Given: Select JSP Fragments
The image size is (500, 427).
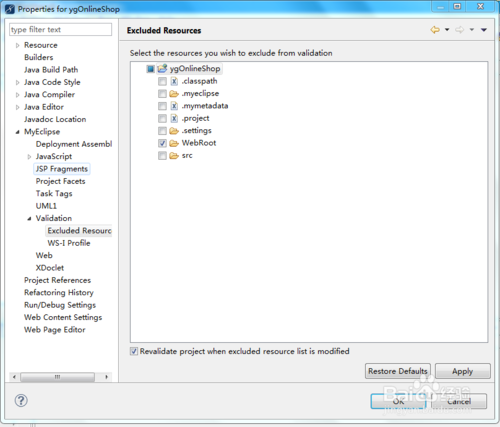Looking at the screenshot, I should [x=62, y=169].
